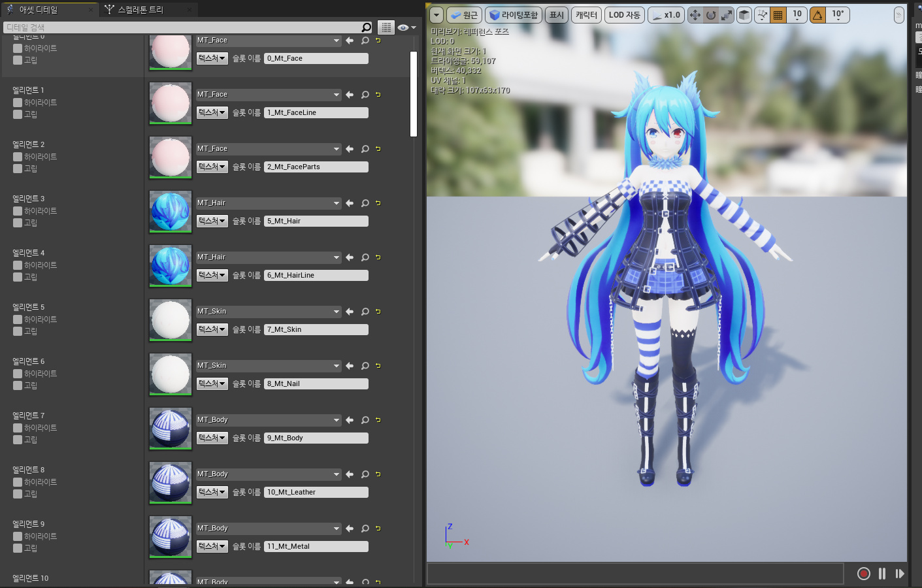The image size is (922, 588).
Task: Toggle 고립 for 엘리먼트 7
Action: click(x=18, y=440)
